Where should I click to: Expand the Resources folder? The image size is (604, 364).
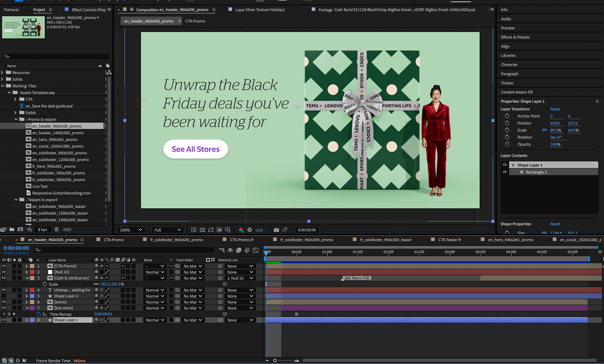[x=3, y=73]
